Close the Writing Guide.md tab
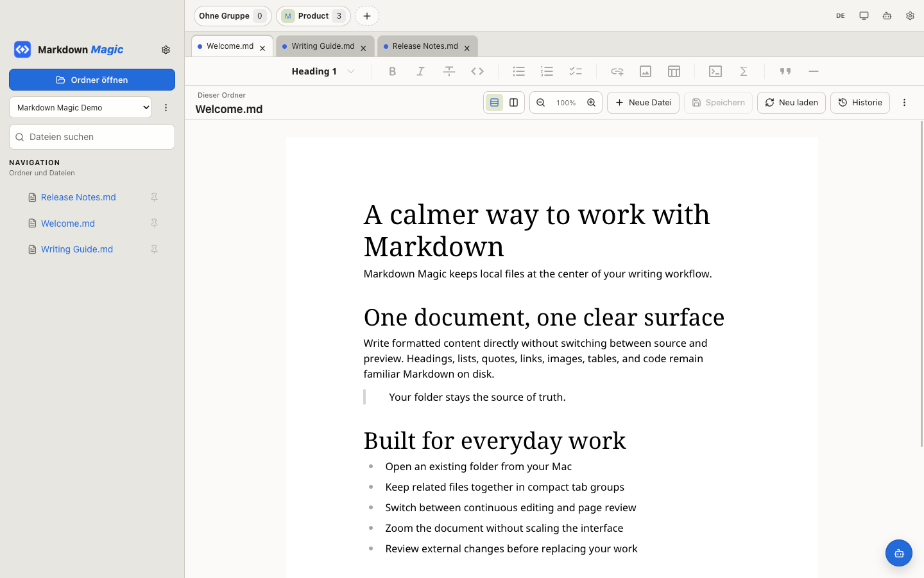 tap(363, 48)
